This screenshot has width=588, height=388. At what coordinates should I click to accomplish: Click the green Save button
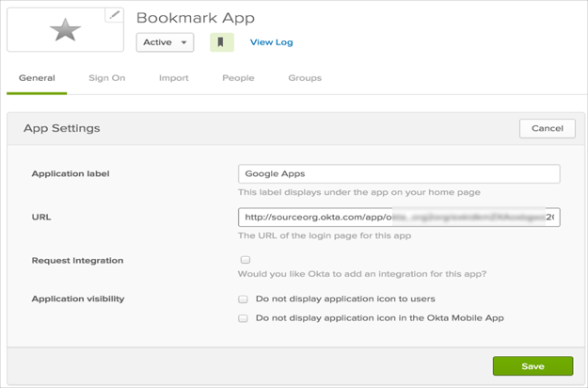click(x=532, y=366)
